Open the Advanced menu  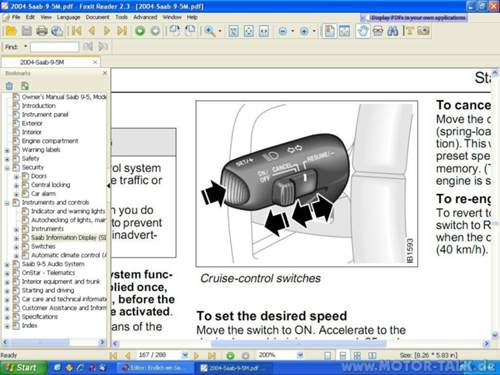point(145,17)
